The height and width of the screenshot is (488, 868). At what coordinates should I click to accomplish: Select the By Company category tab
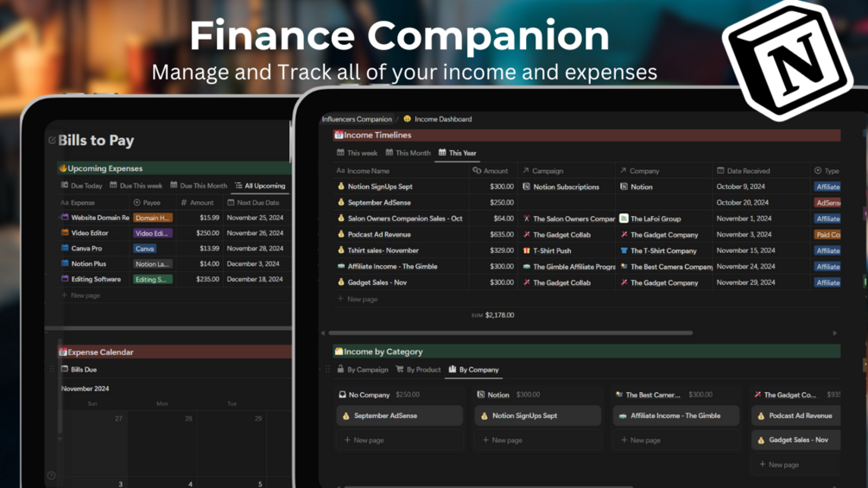click(474, 370)
